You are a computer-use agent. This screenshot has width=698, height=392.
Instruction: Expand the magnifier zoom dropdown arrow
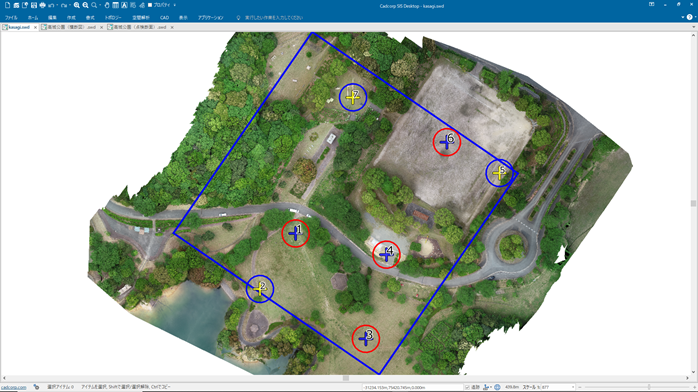click(100, 5)
